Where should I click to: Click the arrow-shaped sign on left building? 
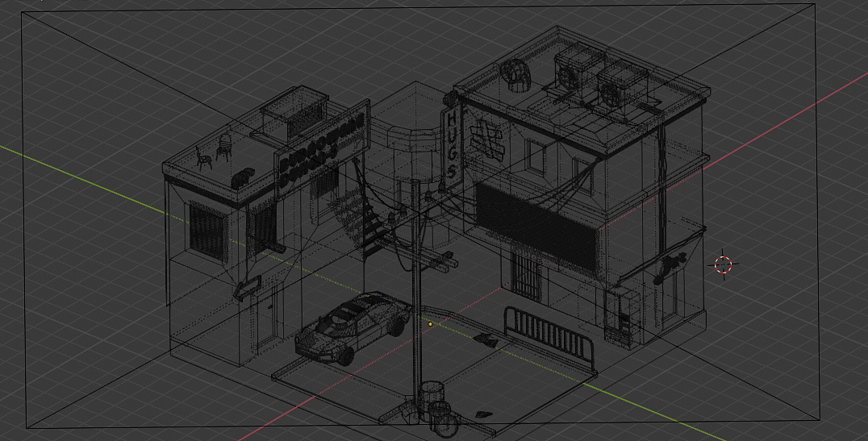coord(248,289)
